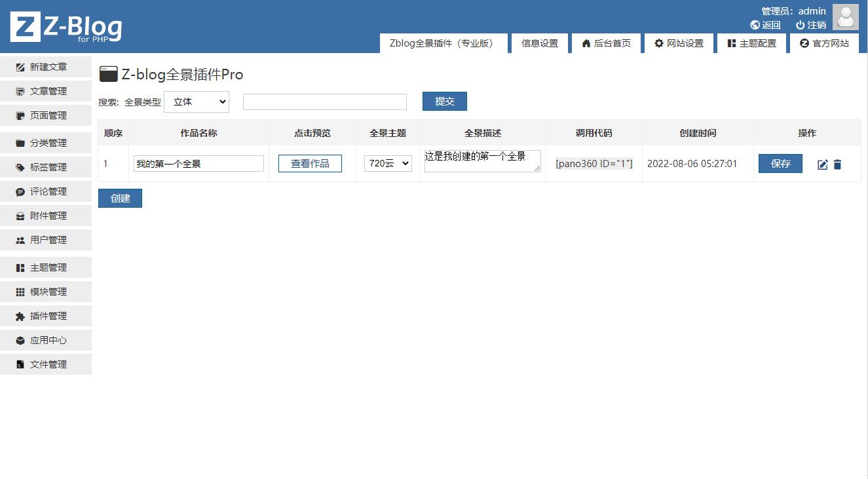Click the search text field

(x=325, y=102)
